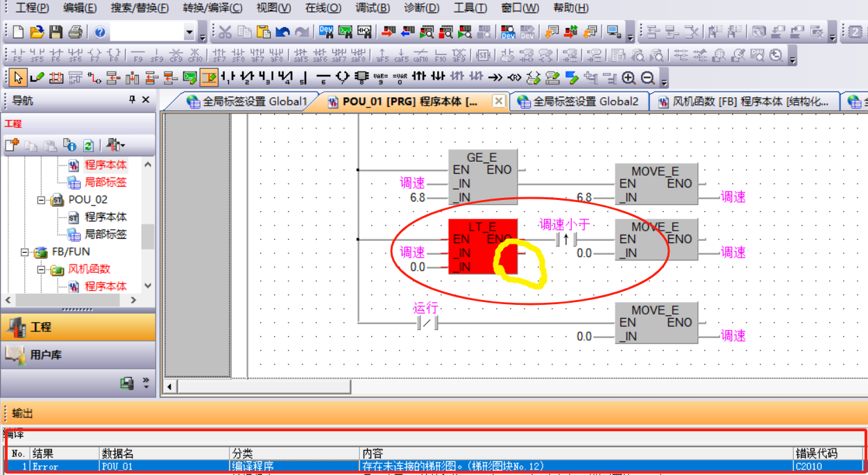
Task: Open 局部标签 under POU_02
Action: point(105,235)
